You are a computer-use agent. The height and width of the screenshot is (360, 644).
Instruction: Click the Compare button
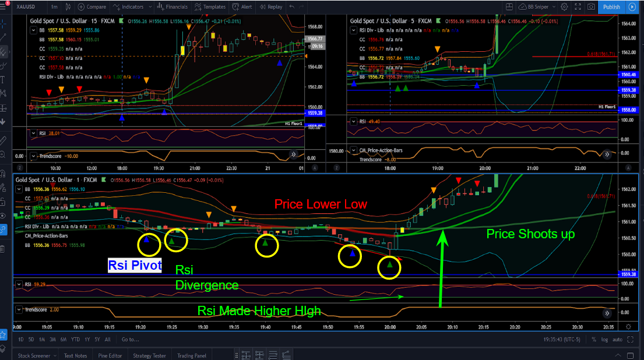click(92, 6)
